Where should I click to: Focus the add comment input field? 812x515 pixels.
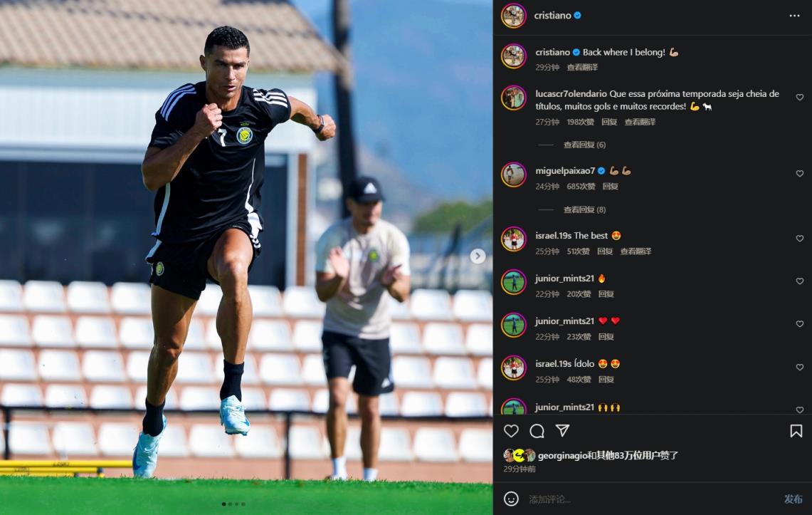pyautogui.click(x=653, y=499)
